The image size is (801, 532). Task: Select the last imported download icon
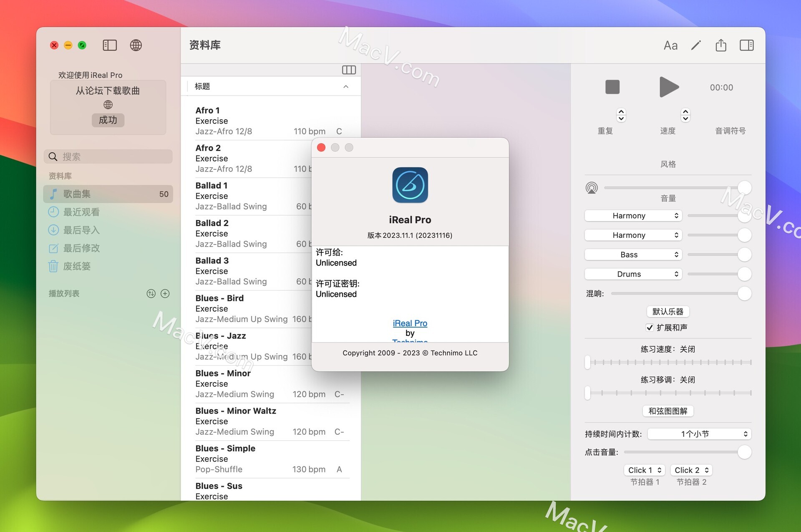tap(53, 230)
